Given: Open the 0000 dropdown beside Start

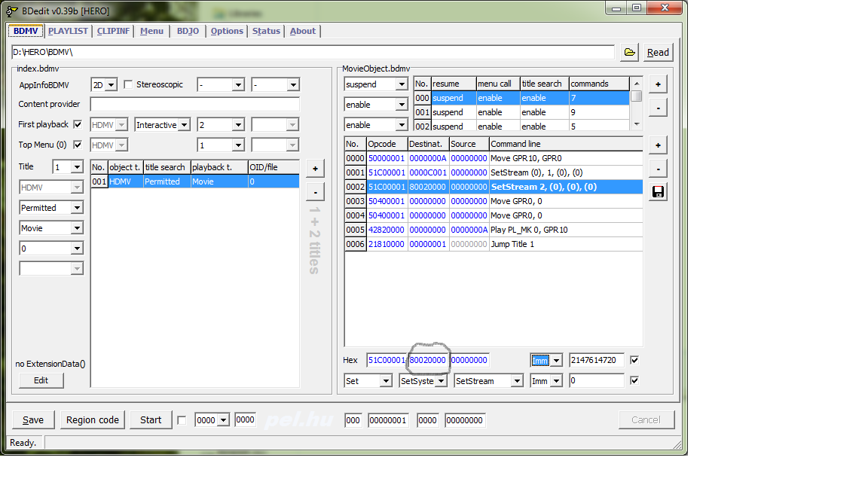Looking at the screenshot, I should point(223,420).
